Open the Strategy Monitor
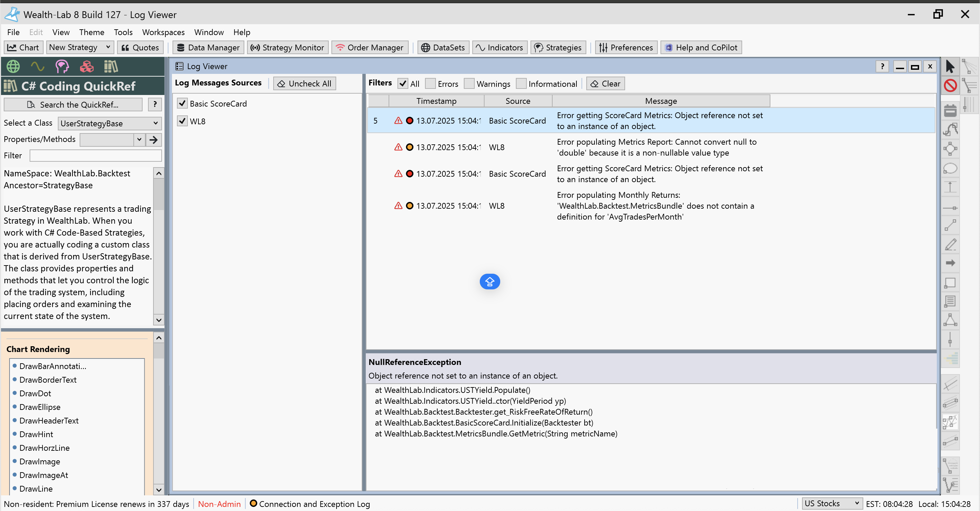This screenshot has height=511, width=980. (287, 47)
